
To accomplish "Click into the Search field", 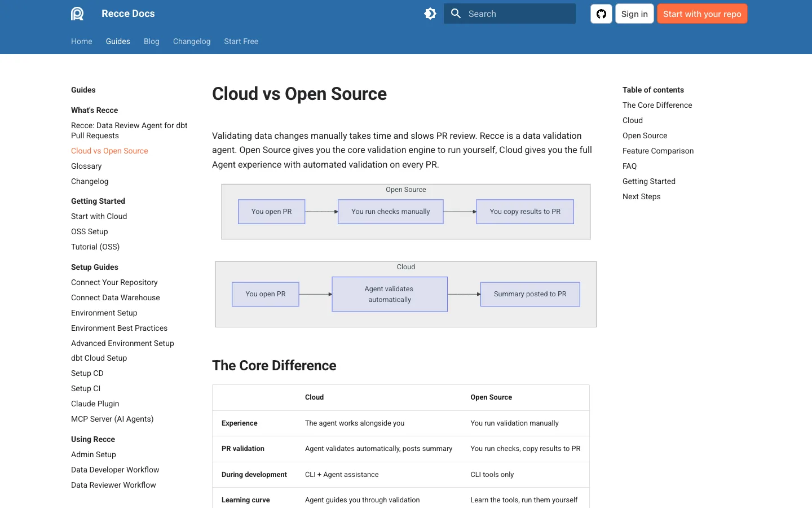I will pos(510,14).
